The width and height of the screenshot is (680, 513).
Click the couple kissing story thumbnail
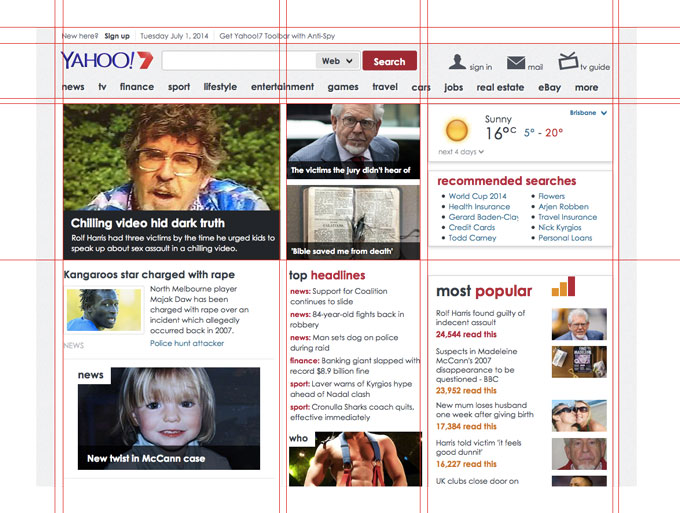[579, 415]
